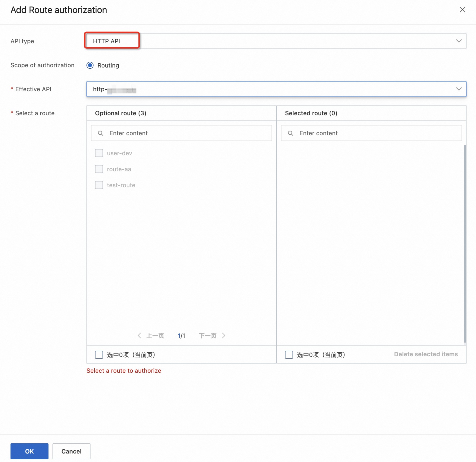Close the Add Route authorization dialog
Screen dimensions: 476x462
coord(462,10)
